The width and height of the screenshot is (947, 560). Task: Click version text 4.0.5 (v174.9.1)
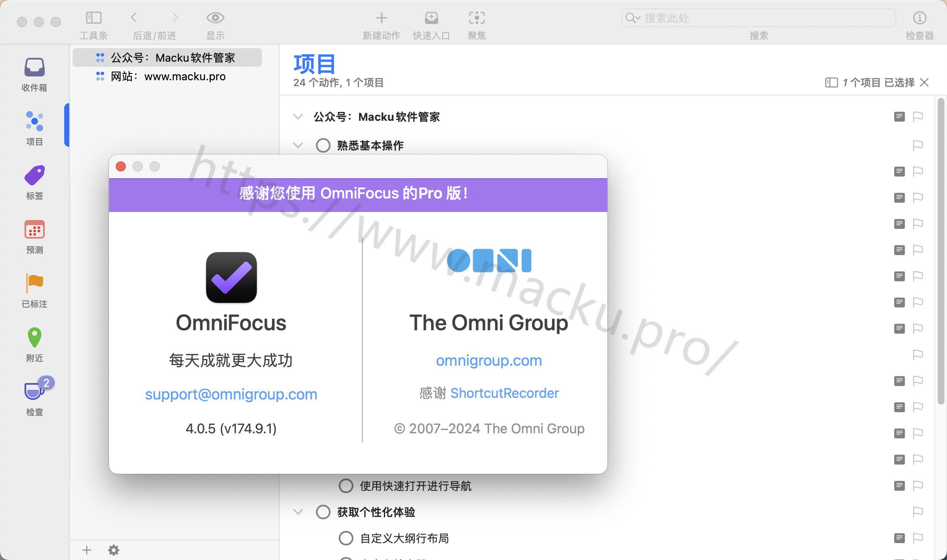point(231,428)
